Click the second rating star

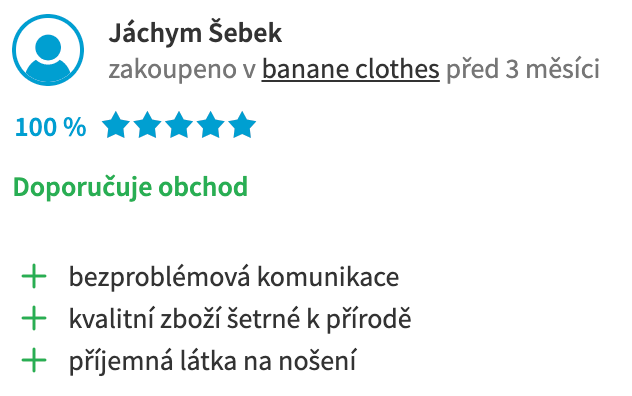(147, 125)
